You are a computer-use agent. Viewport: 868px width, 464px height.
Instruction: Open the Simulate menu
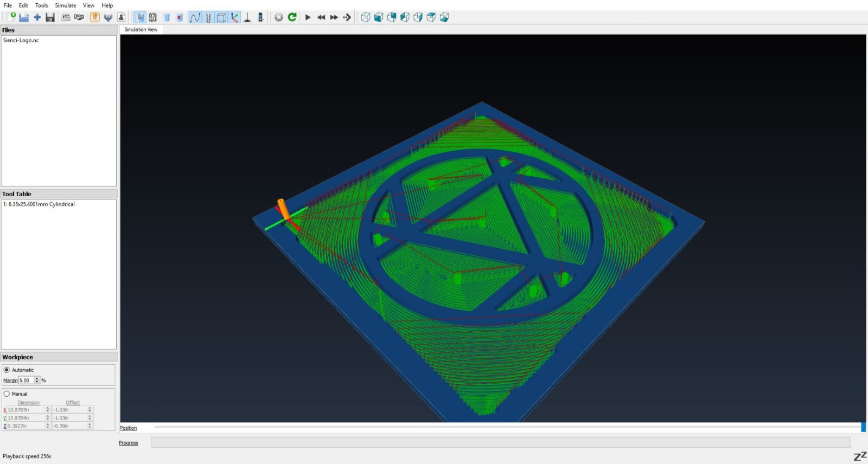tap(66, 5)
